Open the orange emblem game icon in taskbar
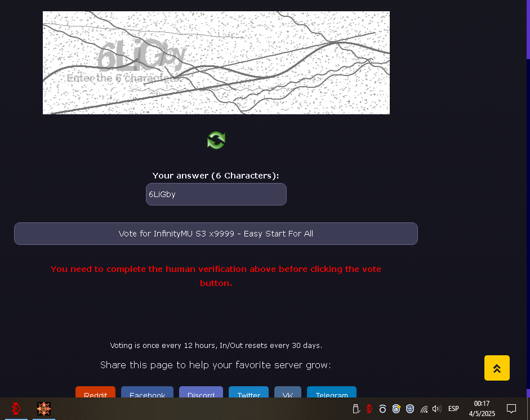This screenshot has width=530, height=420. click(x=44, y=409)
